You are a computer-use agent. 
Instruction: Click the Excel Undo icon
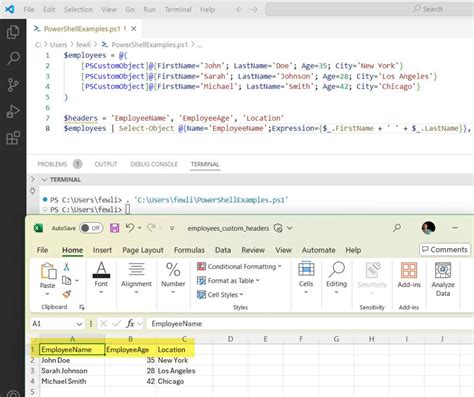[130, 228]
